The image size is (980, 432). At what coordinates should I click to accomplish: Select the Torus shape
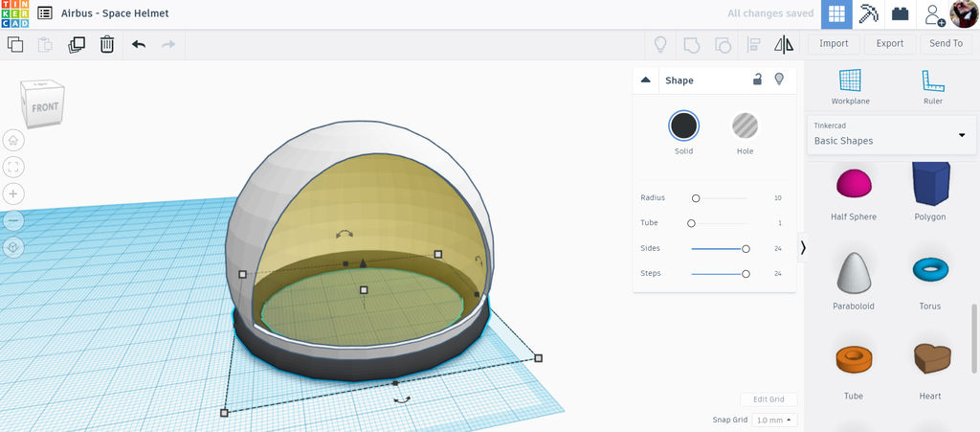click(930, 282)
